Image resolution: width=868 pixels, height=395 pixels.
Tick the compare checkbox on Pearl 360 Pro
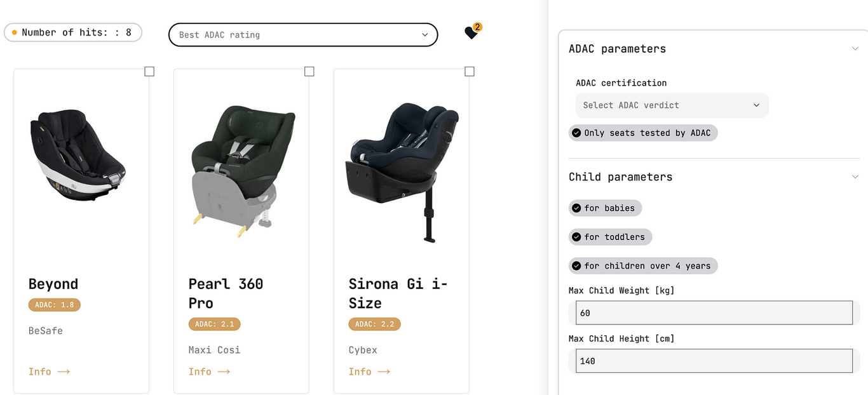pyautogui.click(x=309, y=72)
